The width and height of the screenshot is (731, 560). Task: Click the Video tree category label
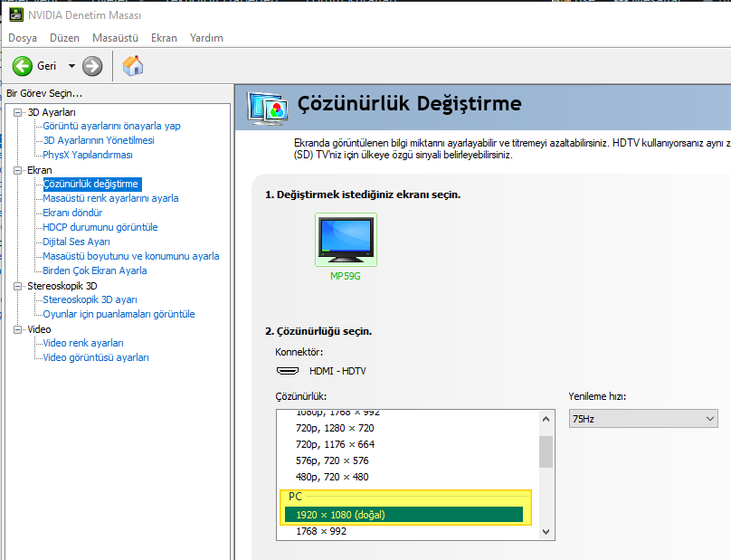point(39,329)
